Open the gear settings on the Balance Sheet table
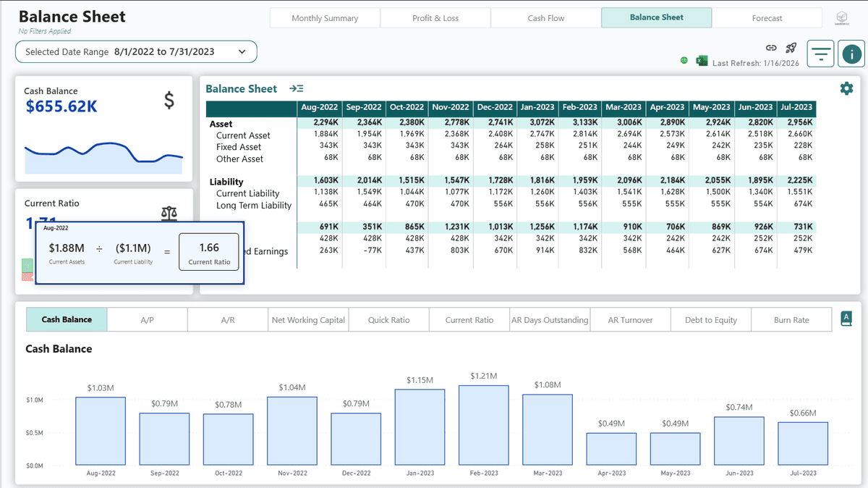This screenshot has width=868, height=488. (x=846, y=89)
